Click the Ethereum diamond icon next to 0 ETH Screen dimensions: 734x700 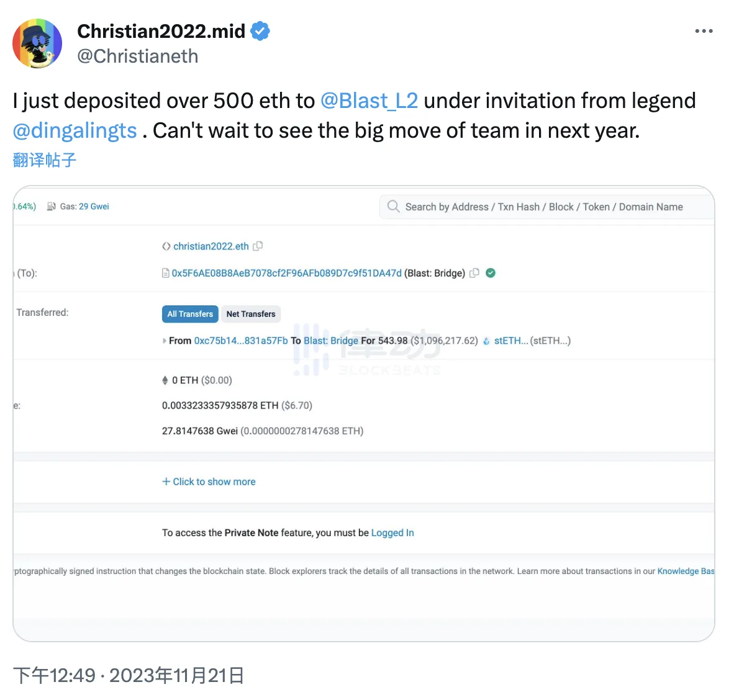[x=165, y=380]
